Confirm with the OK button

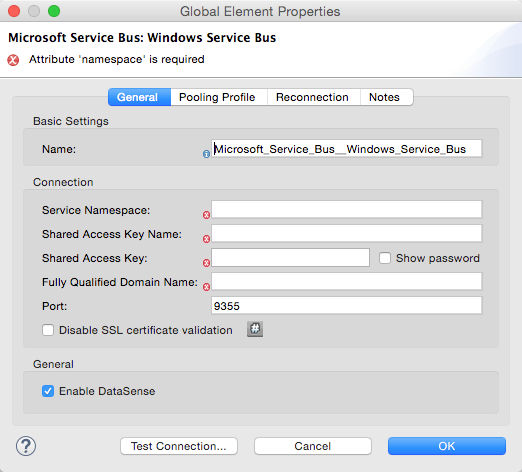tap(447, 446)
